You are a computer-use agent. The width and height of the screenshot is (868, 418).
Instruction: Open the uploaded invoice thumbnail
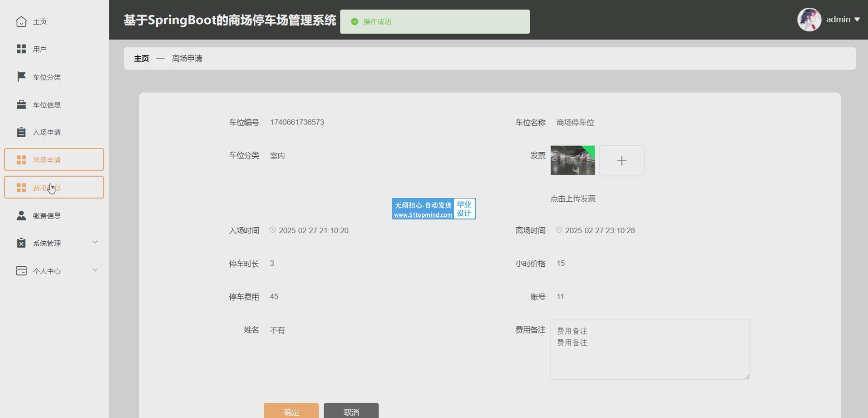point(572,160)
